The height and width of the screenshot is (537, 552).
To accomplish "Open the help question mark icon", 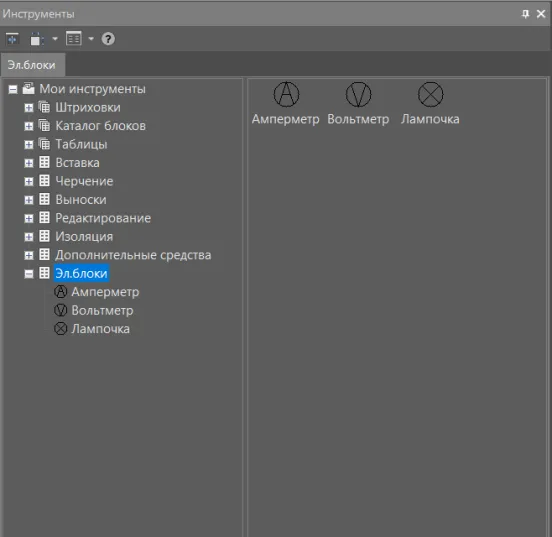I will [x=108, y=39].
